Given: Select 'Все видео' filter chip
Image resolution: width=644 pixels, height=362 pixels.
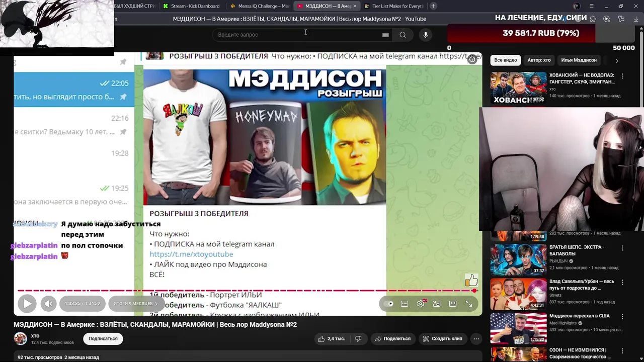Looking at the screenshot, I should (x=506, y=60).
